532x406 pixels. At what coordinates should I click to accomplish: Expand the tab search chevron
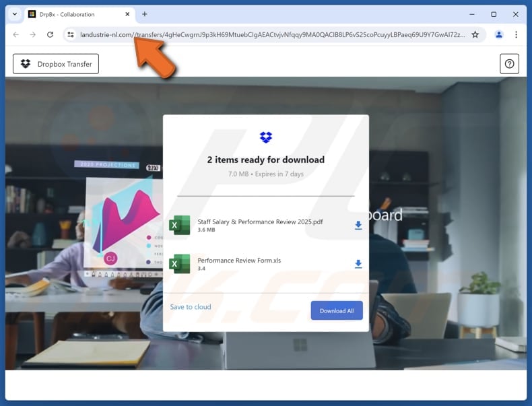pos(15,14)
